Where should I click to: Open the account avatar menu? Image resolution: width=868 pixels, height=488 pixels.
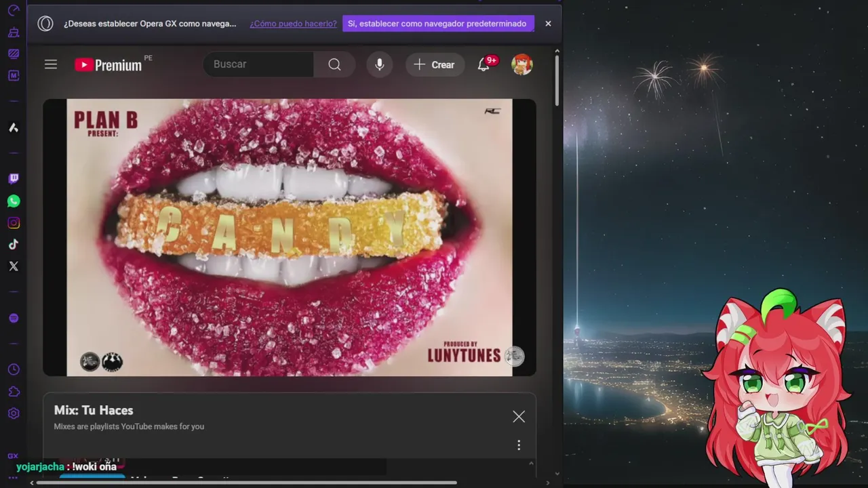click(x=522, y=64)
